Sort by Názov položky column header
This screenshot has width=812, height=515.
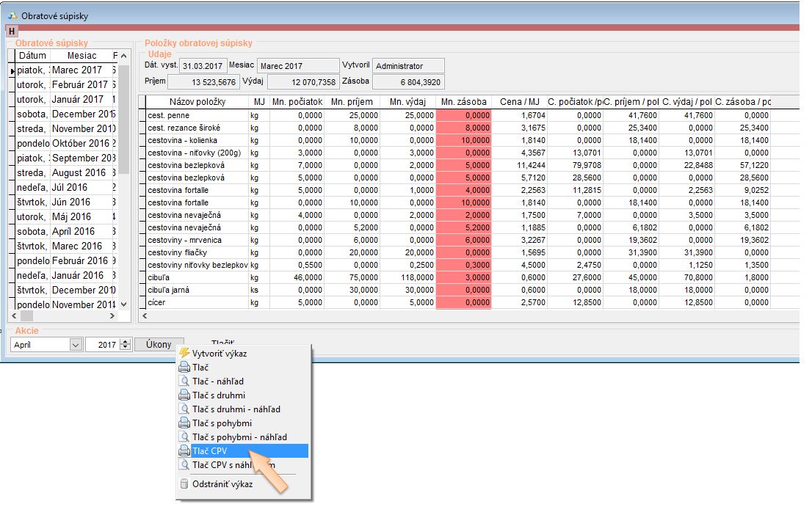click(x=197, y=102)
